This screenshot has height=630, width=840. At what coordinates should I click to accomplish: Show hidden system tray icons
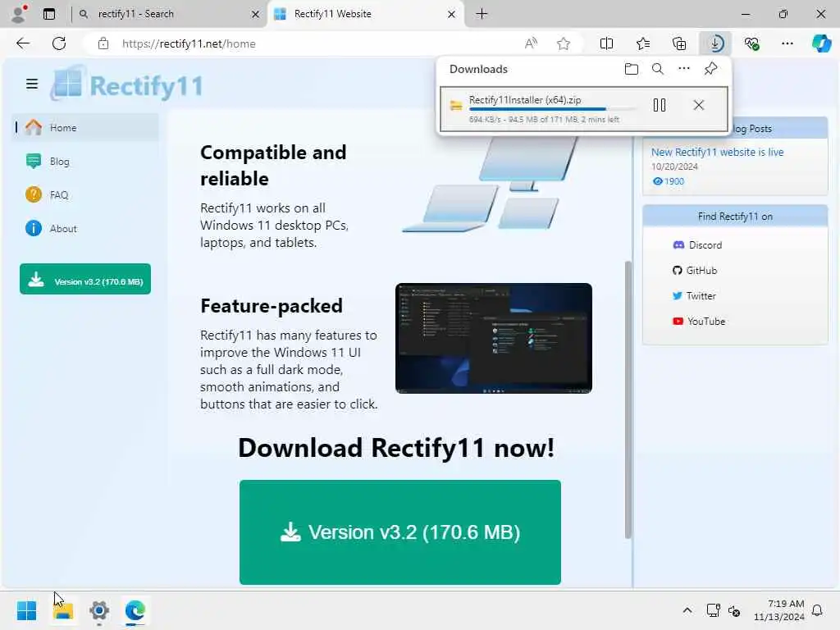pos(687,610)
